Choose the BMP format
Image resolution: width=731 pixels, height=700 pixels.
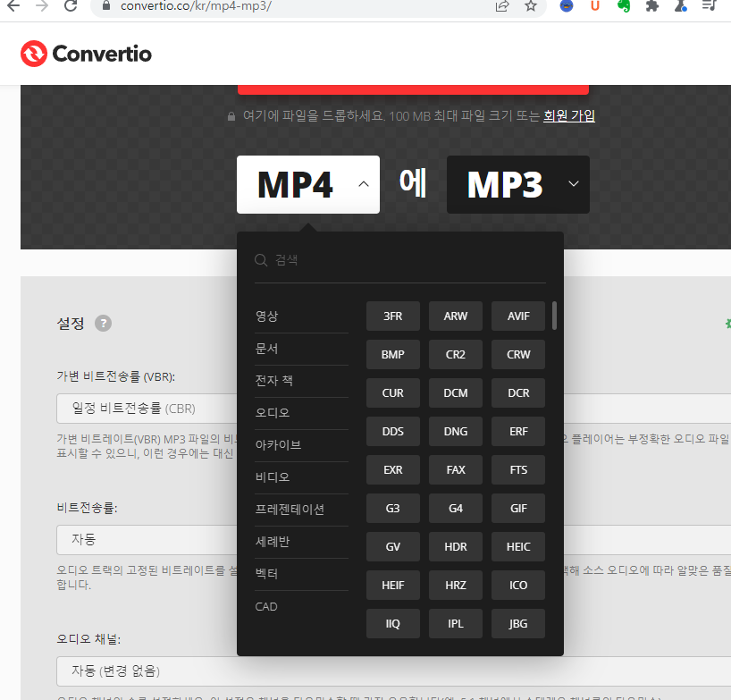[393, 354]
